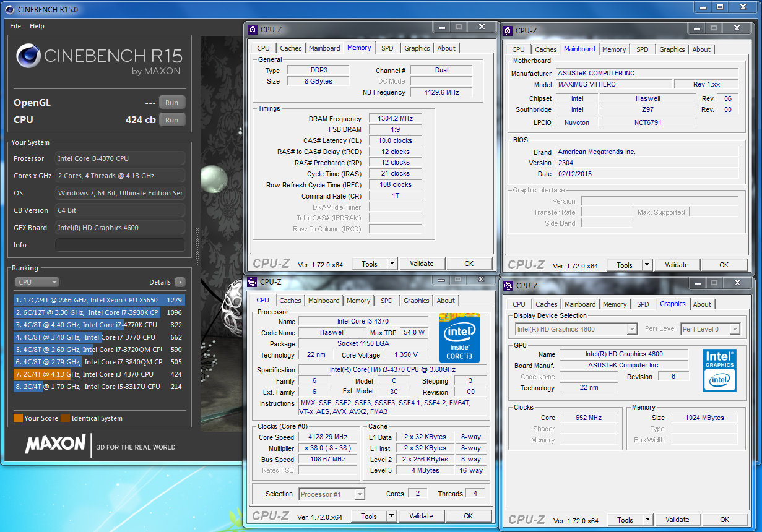Click Validate in Mainboard window
762x532 pixels.
[x=677, y=265]
